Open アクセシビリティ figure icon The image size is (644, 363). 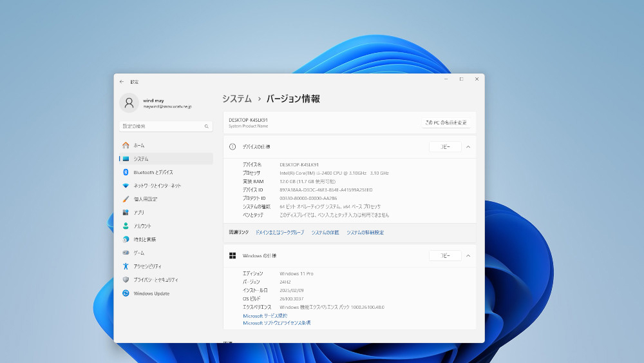tap(126, 266)
